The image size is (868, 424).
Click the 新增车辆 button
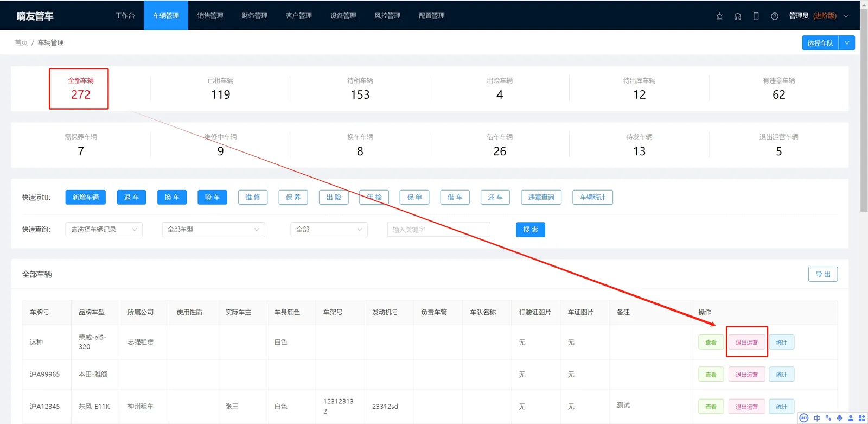86,197
